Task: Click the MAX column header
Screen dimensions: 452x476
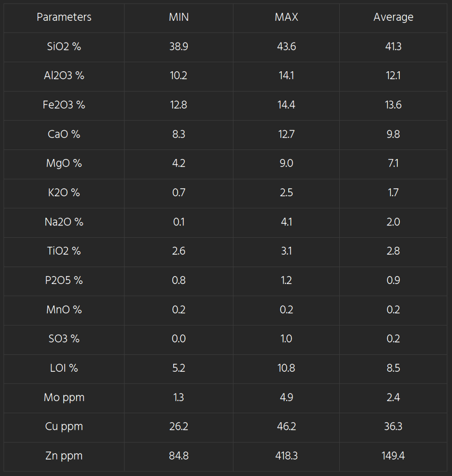Action: (x=286, y=17)
